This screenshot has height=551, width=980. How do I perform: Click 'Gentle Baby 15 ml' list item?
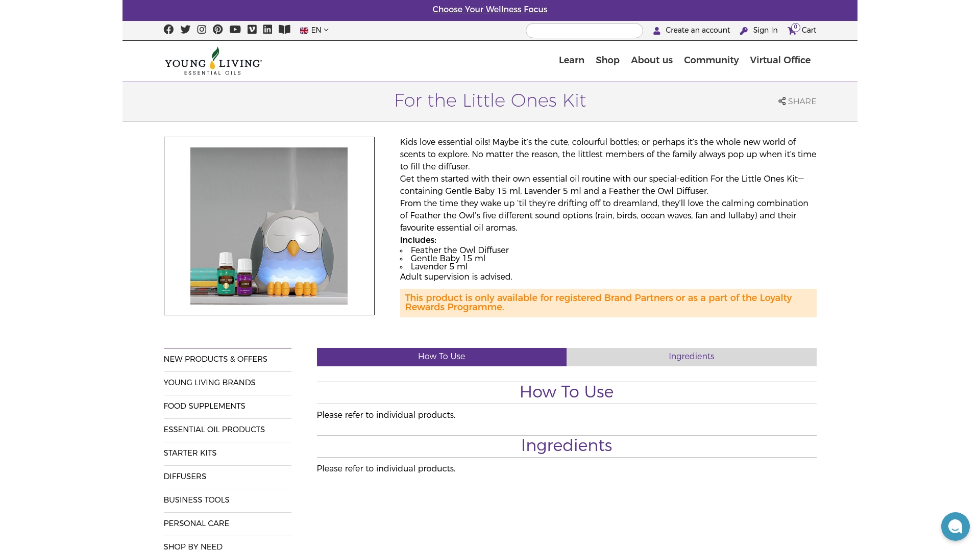coord(448,258)
